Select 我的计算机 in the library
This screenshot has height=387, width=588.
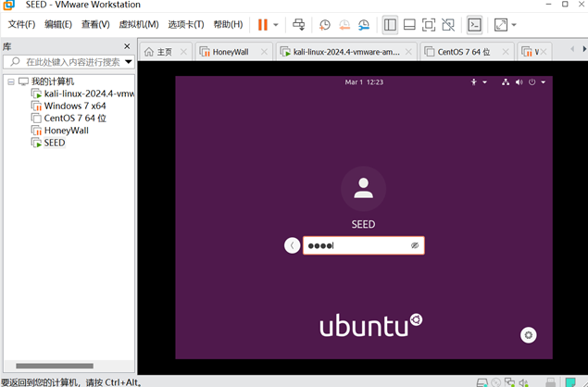click(x=53, y=81)
